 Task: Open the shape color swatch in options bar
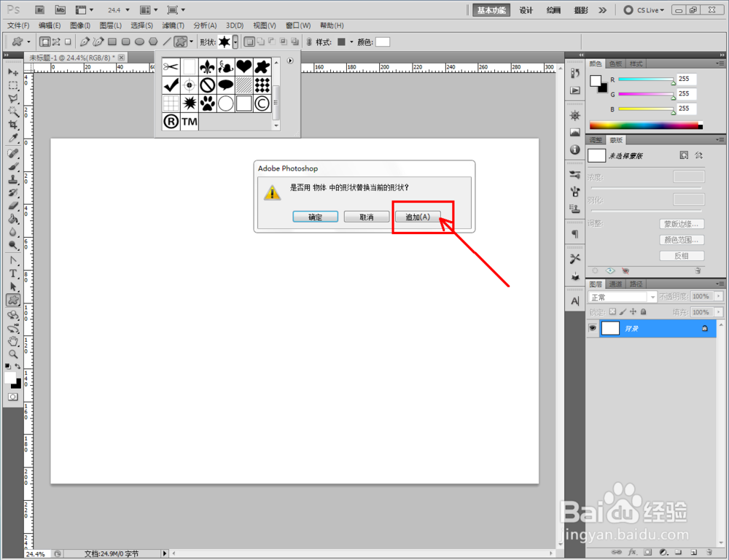coord(382,42)
